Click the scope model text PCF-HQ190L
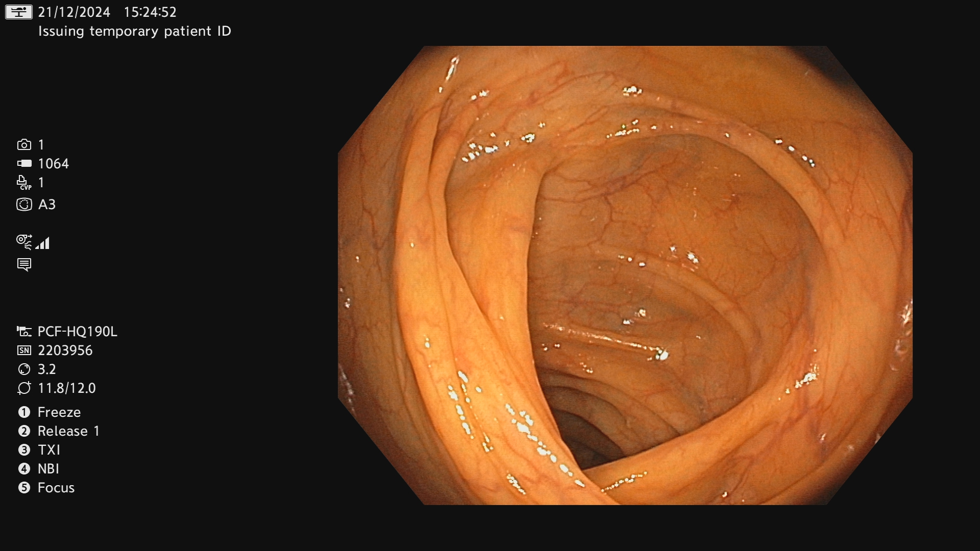980x551 pixels. pyautogui.click(x=78, y=332)
